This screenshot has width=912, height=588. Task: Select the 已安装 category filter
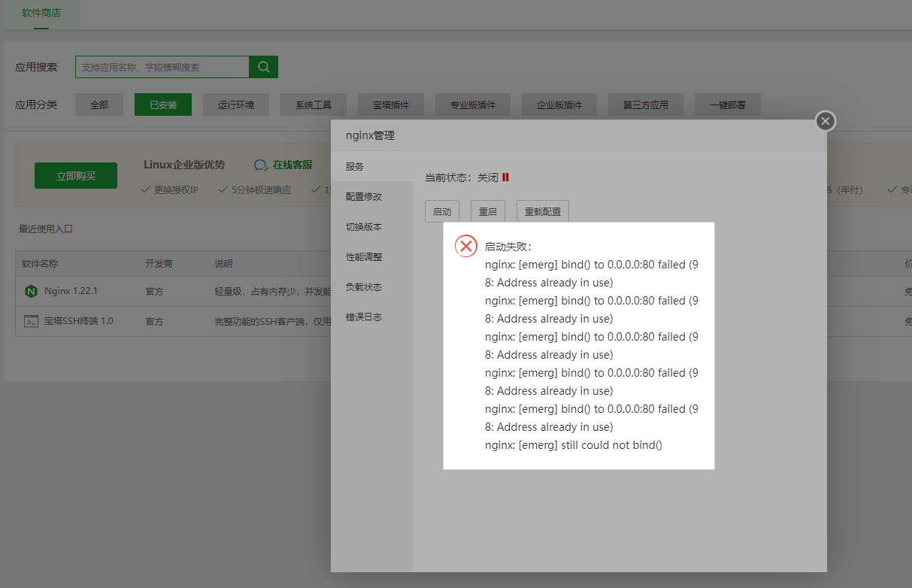(163, 105)
